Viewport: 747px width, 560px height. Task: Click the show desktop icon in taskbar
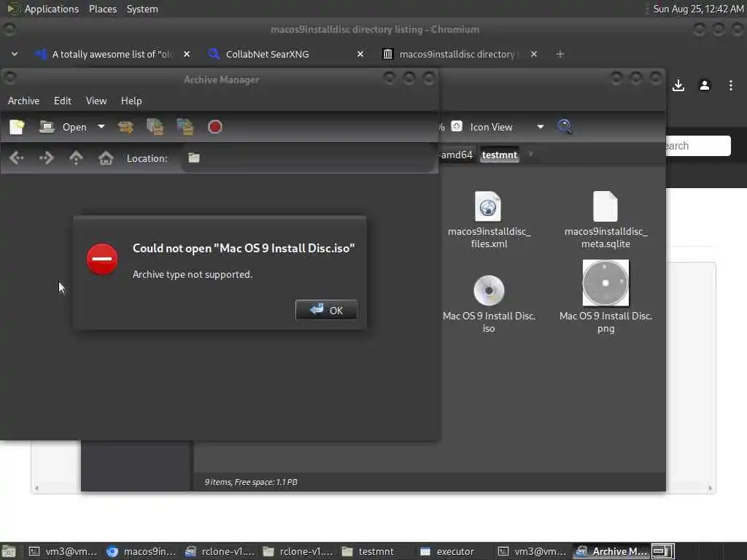pyautogui.click(x=9, y=551)
